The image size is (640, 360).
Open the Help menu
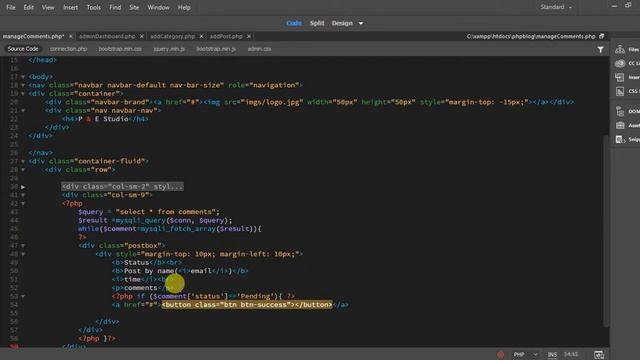184,7
